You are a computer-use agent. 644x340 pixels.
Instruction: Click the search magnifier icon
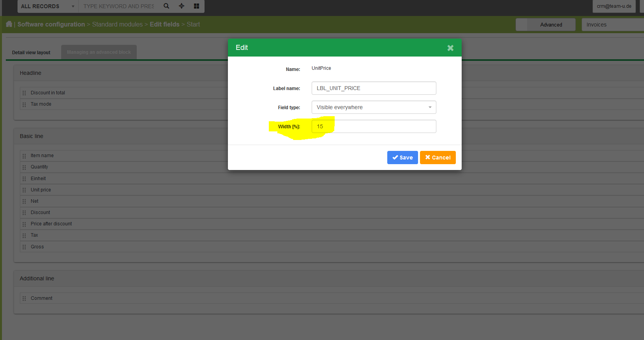[x=166, y=6]
